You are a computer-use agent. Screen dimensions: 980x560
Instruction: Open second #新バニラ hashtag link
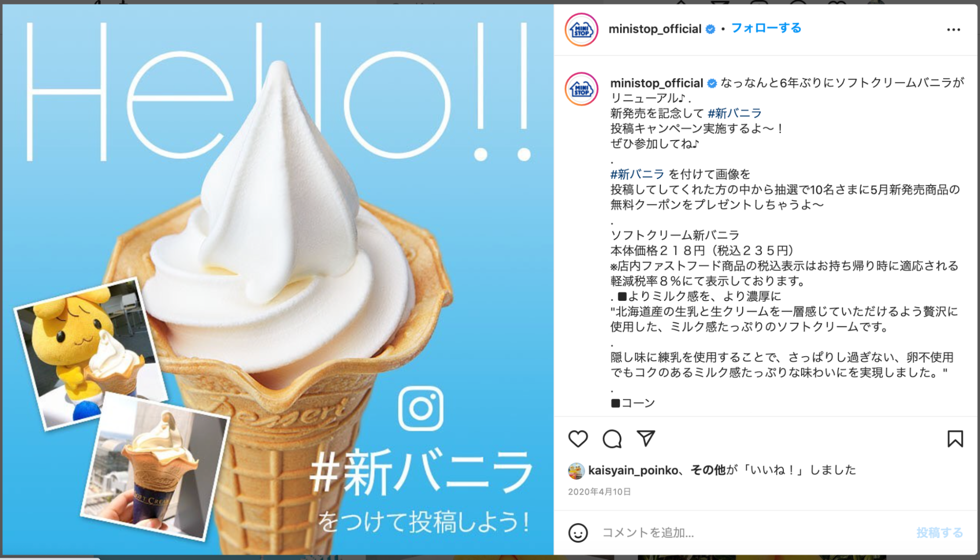pyautogui.click(x=637, y=174)
